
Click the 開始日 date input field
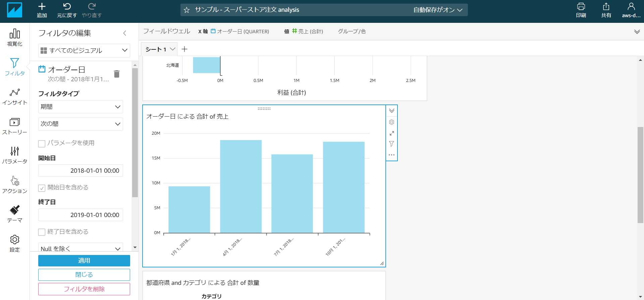[80, 171]
